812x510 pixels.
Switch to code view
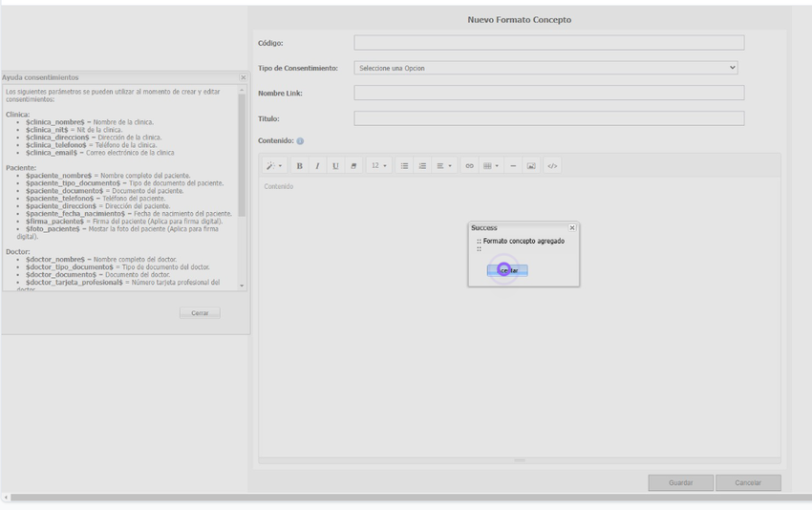tap(552, 165)
